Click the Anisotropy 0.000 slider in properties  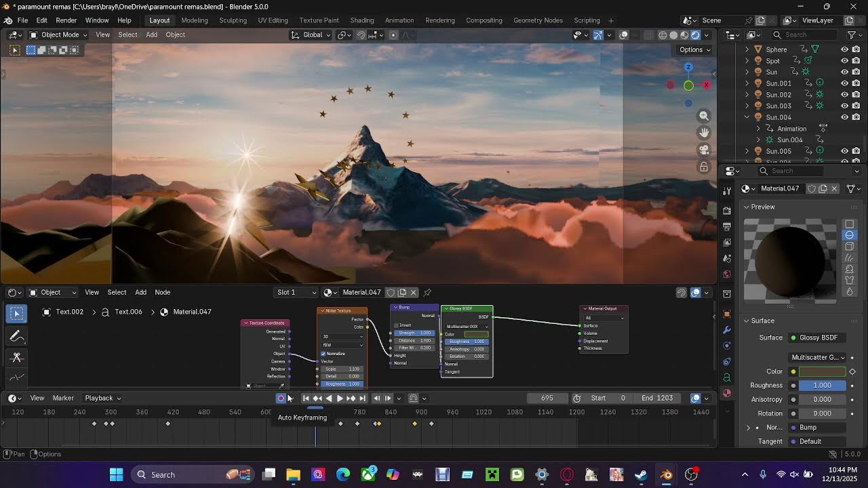pos(823,399)
